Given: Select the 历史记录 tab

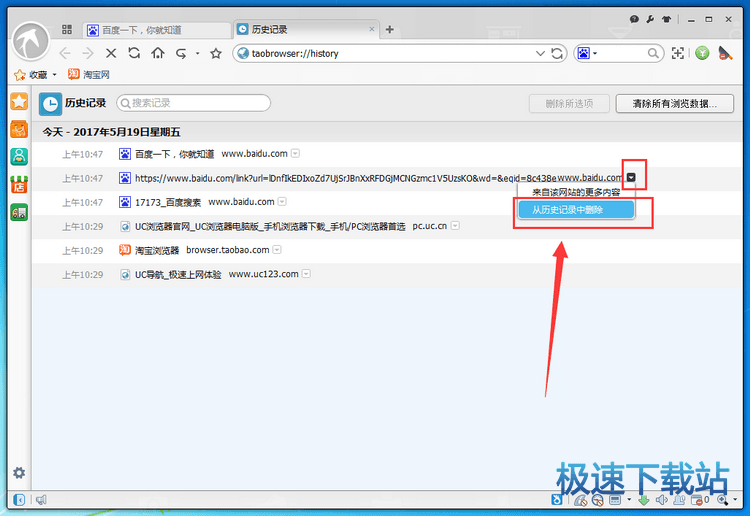Looking at the screenshot, I should tap(306, 30).
